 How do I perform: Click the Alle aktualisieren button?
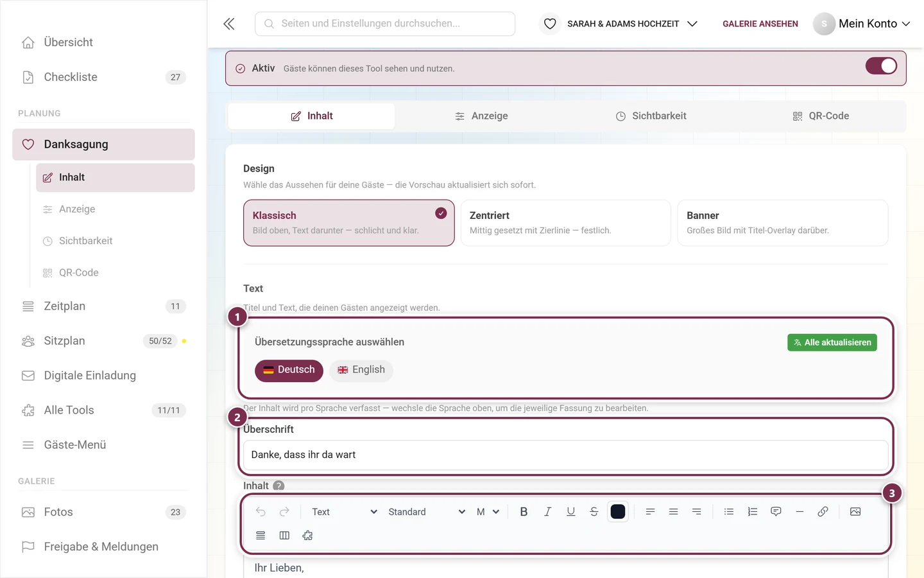pyautogui.click(x=832, y=342)
